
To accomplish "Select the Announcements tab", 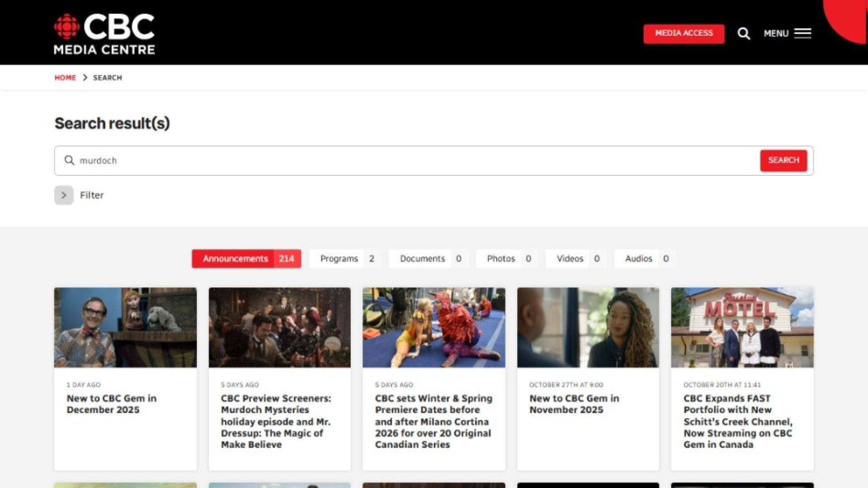I will [x=246, y=259].
